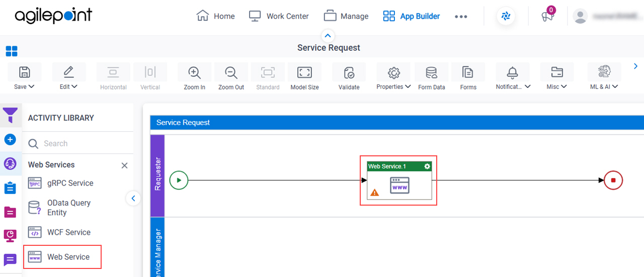Select the clipboard sidebar category icon

coord(10,188)
